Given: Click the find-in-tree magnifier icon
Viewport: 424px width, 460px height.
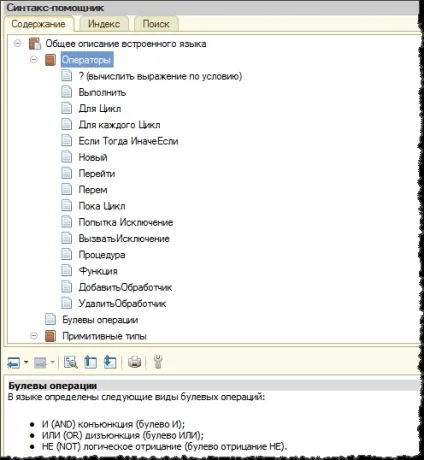Looking at the screenshot, I should click(71, 362).
